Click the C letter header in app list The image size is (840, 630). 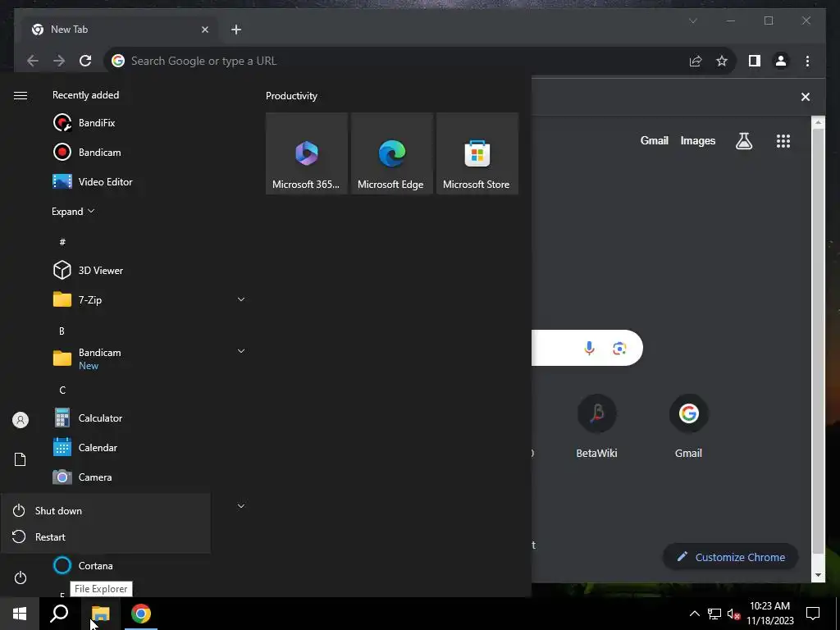[62, 390]
